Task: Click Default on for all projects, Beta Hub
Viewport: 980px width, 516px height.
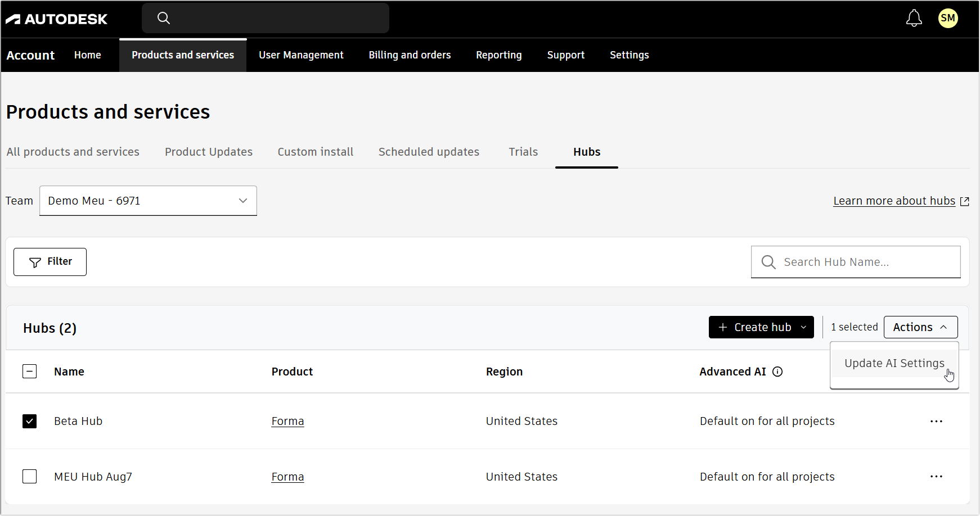Action: point(767,421)
